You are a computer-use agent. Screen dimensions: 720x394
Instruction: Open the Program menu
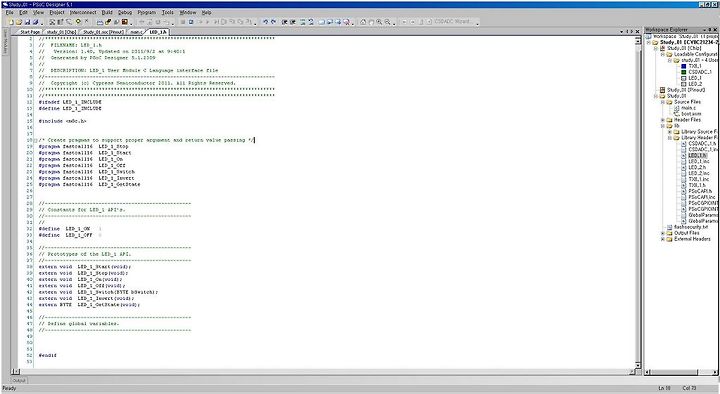pyautogui.click(x=146, y=12)
